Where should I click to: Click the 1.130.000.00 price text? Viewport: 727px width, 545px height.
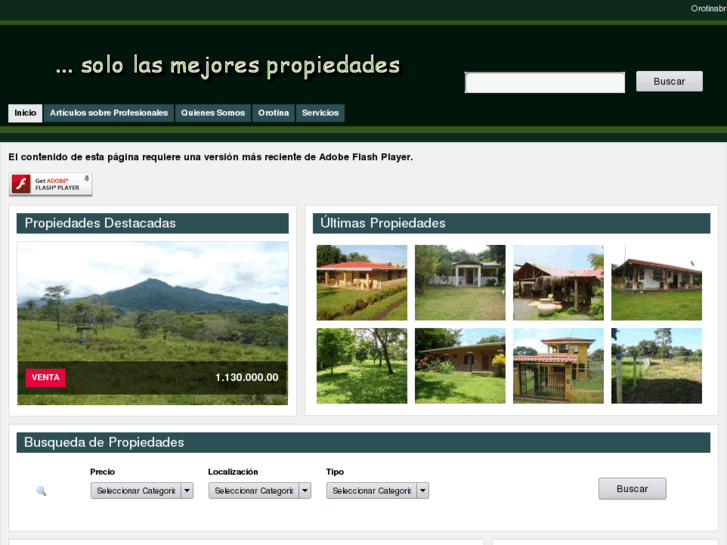pyautogui.click(x=247, y=378)
